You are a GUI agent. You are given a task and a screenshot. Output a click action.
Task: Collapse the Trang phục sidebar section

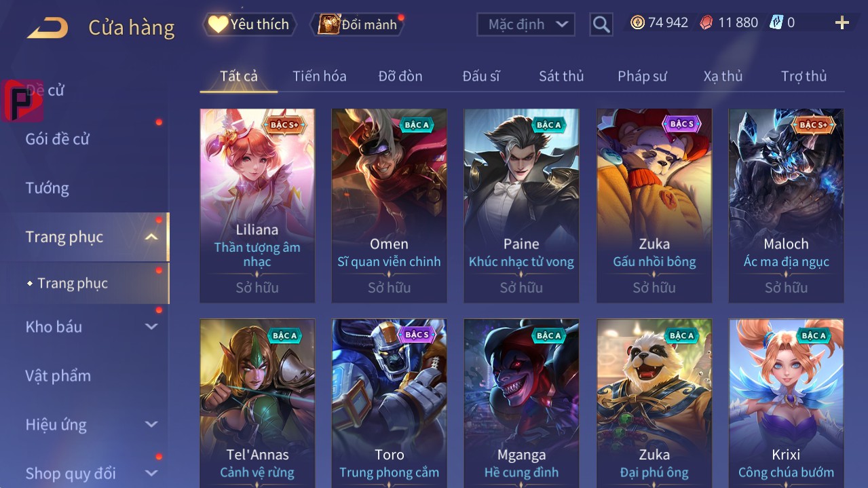151,237
